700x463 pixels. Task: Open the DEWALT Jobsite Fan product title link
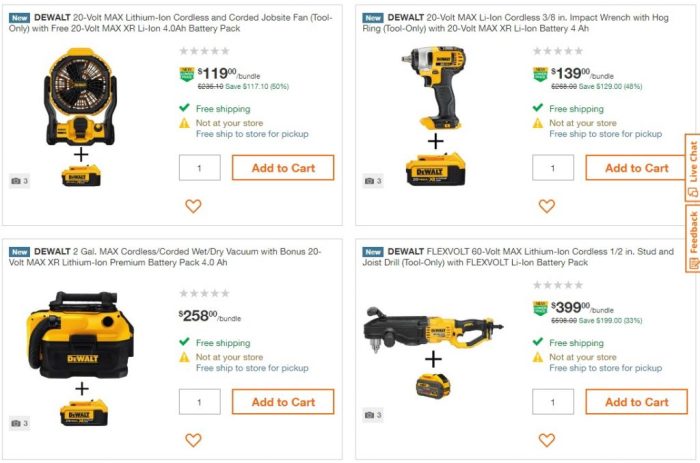click(x=171, y=23)
